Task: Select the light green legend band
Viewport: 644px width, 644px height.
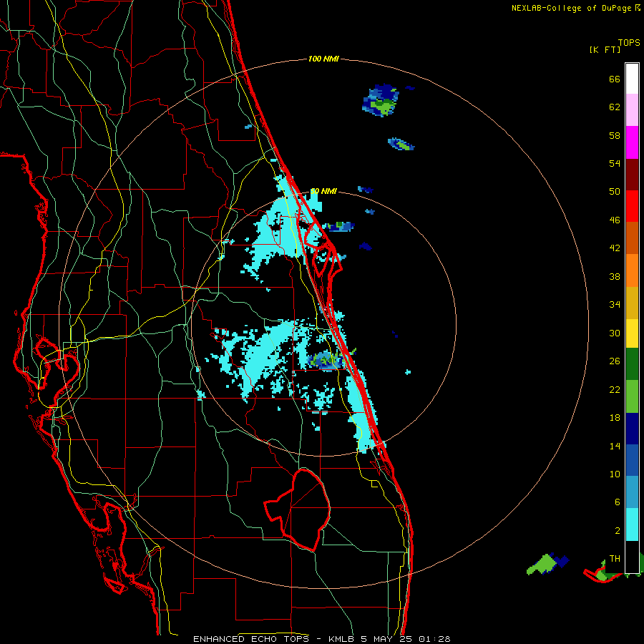Action: click(632, 396)
